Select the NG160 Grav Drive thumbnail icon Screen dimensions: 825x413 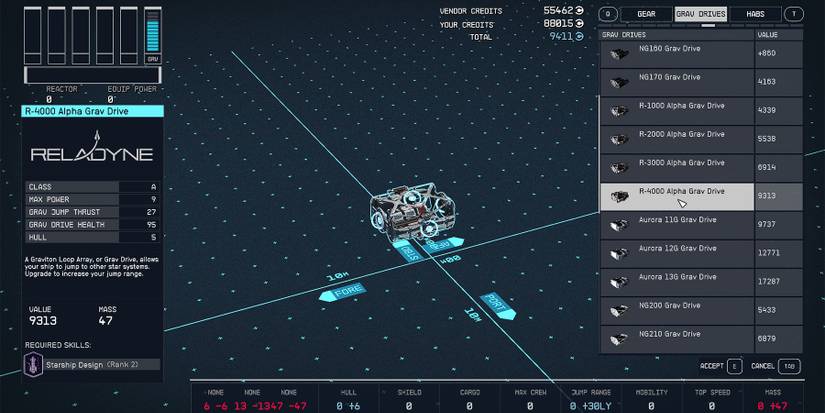coord(619,53)
